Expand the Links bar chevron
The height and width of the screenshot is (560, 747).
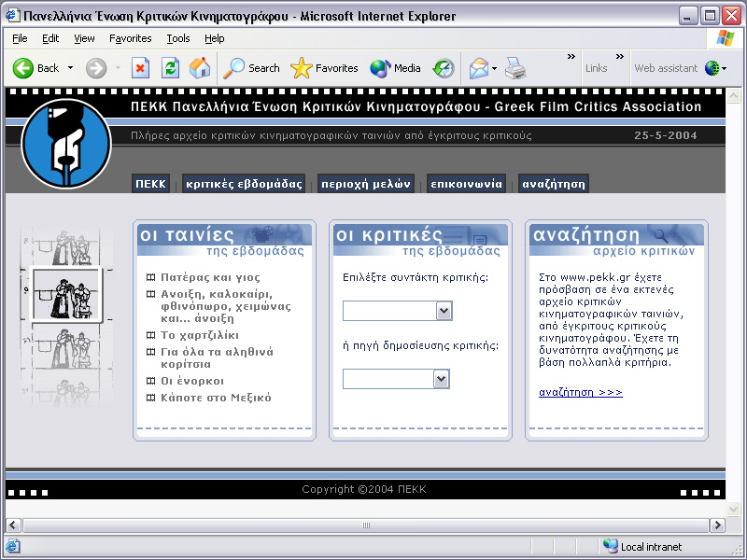620,57
